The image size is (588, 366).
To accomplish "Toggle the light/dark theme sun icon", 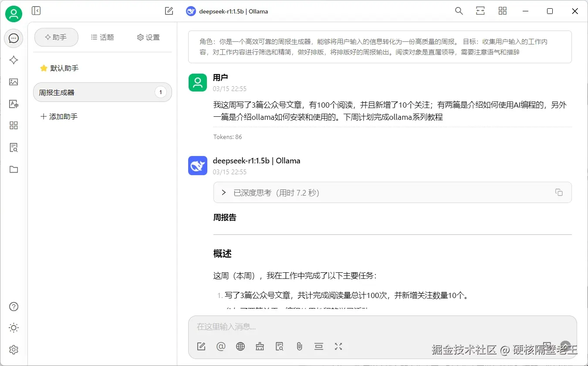I will coord(14,328).
